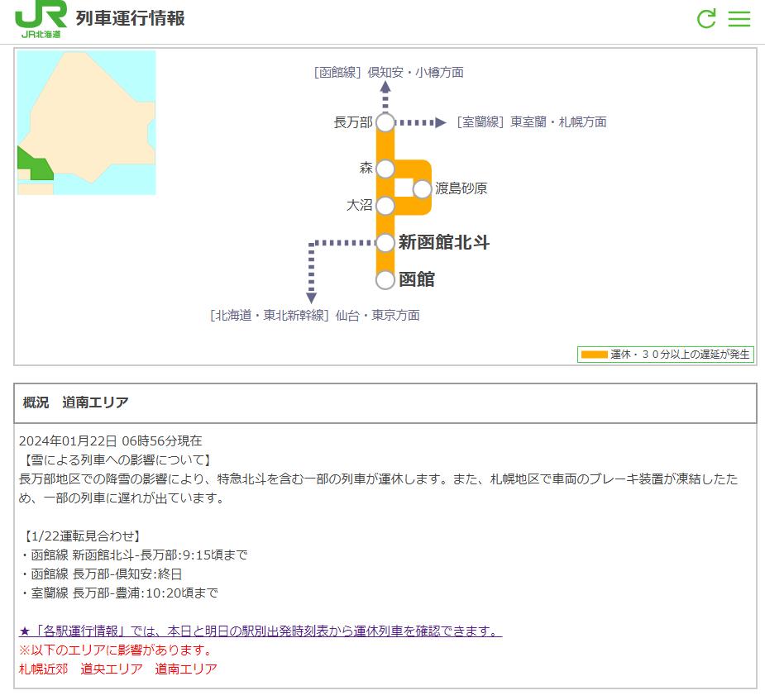Click the 渡島砂原 station name label
Image resolution: width=765 pixels, height=700 pixels.
[x=461, y=188]
